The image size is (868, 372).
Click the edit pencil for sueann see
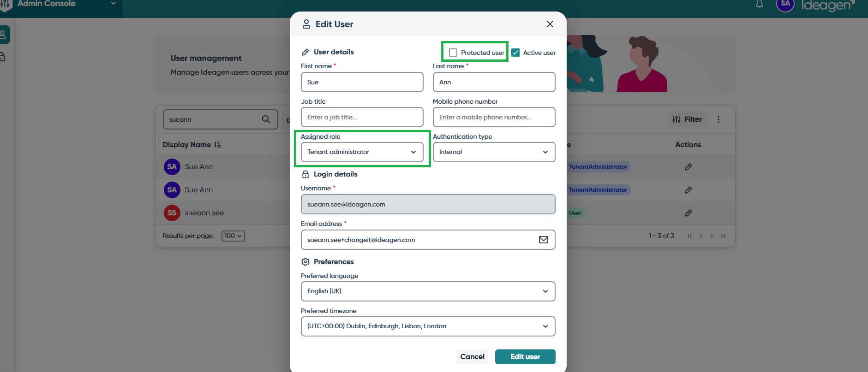(x=688, y=213)
